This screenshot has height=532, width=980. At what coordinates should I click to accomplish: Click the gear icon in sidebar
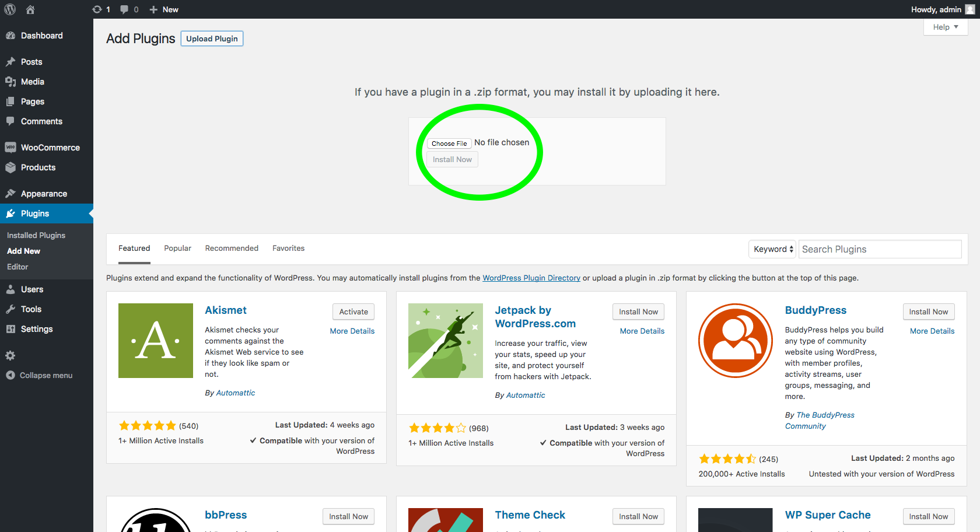pos(10,355)
